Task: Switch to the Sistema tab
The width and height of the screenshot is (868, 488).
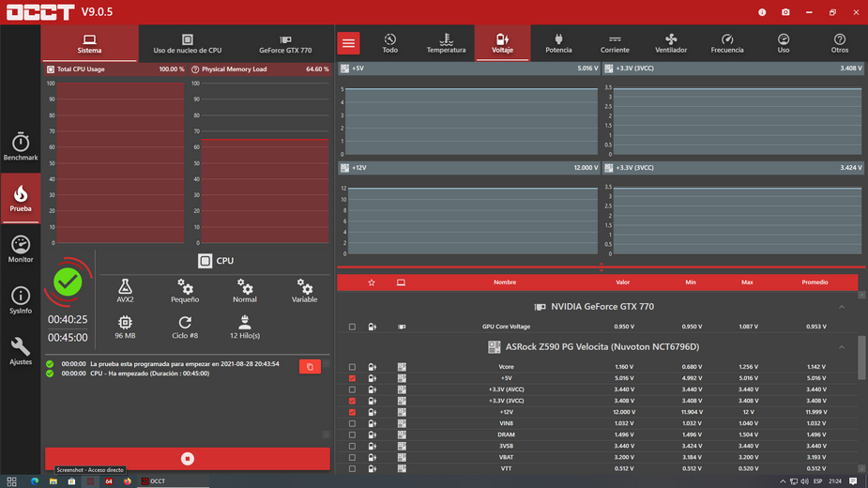Action: (x=89, y=43)
